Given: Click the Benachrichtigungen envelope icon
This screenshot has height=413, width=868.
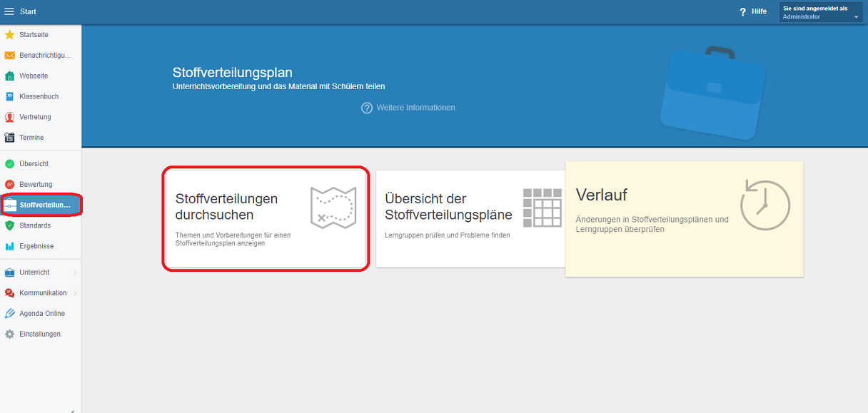Looking at the screenshot, I should coord(9,56).
